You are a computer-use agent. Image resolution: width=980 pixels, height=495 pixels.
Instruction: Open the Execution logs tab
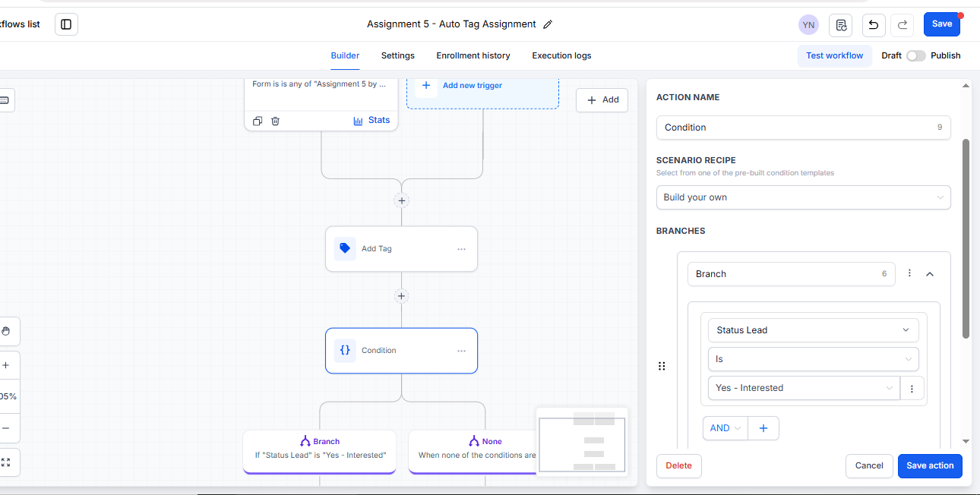click(561, 55)
